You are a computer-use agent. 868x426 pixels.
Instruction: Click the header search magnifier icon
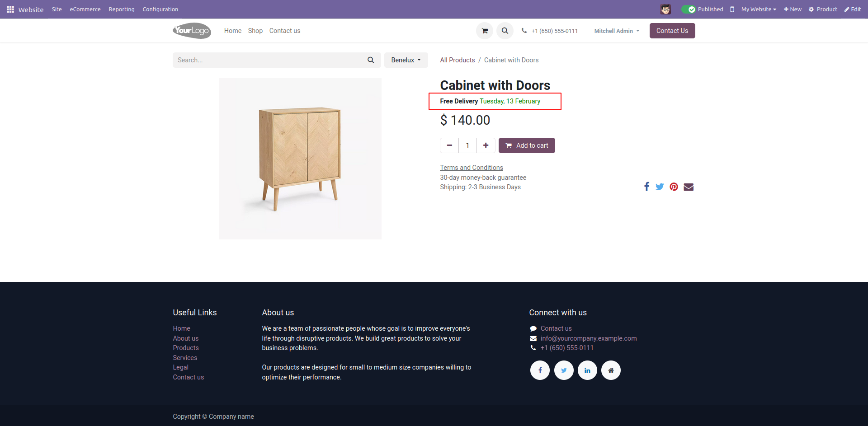click(x=505, y=31)
